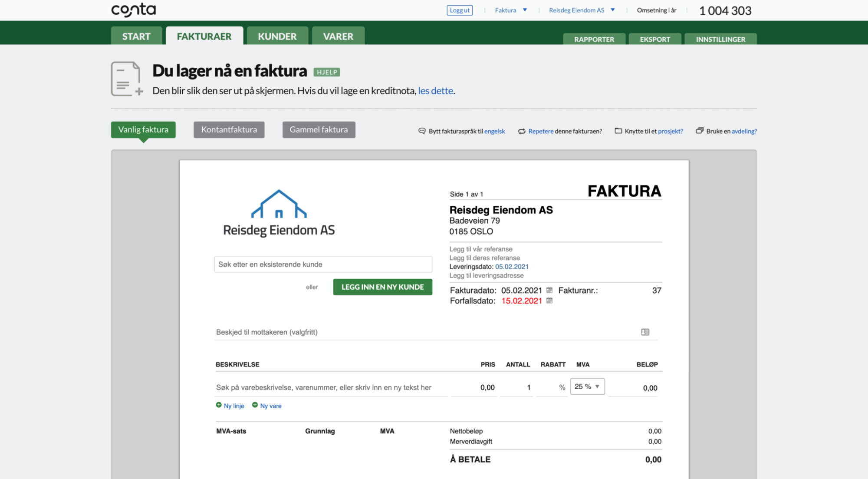868x479 pixels.
Task: Click the 'prosjekt?' link
Action: click(671, 131)
